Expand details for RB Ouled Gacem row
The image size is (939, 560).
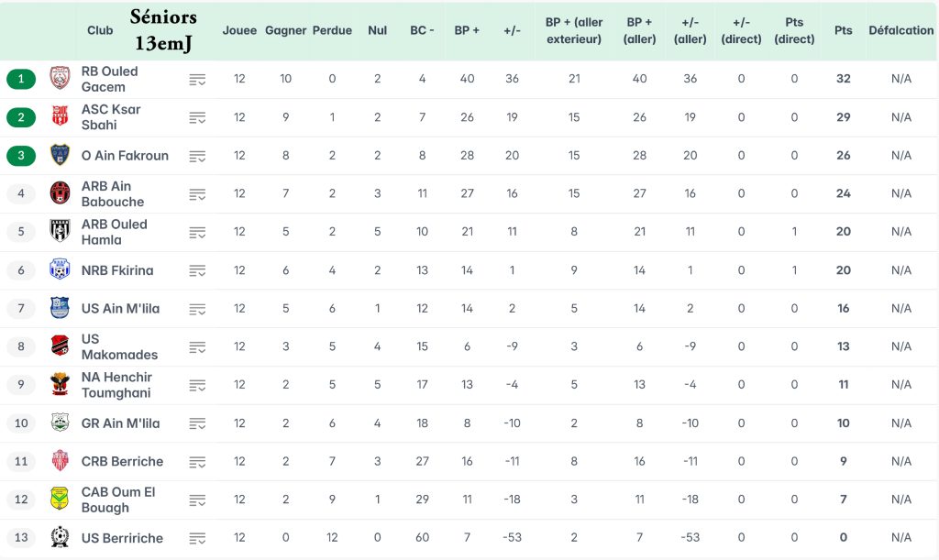pyautogui.click(x=197, y=80)
